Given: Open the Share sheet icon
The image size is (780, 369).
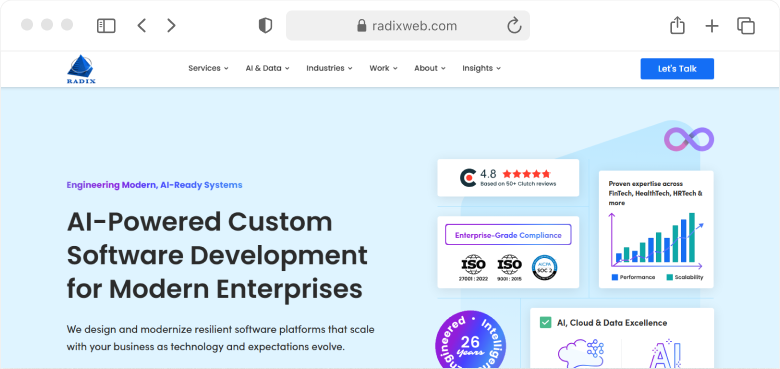Looking at the screenshot, I should pyautogui.click(x=677, y=25).
